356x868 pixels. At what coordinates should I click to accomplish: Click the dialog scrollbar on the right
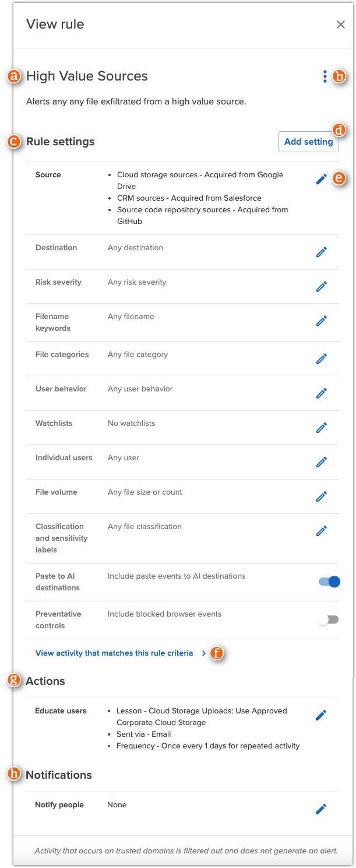point(352,434)
